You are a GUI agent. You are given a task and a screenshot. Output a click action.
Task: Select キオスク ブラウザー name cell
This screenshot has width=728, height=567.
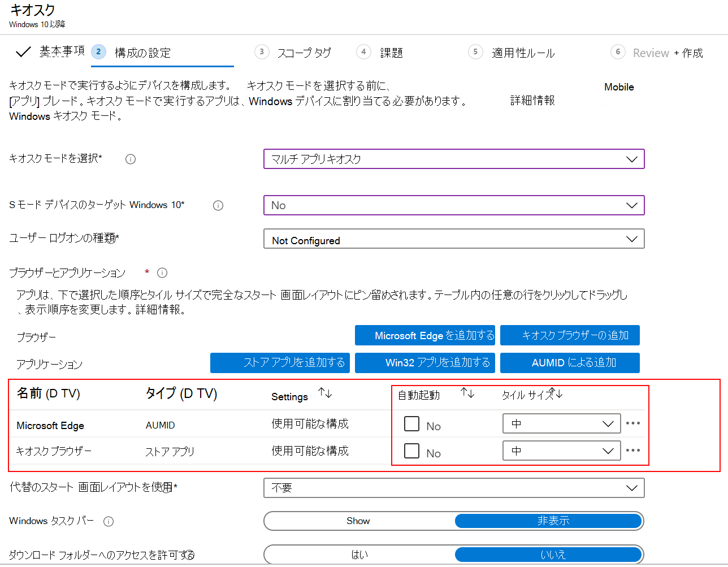tap(54, 451)
